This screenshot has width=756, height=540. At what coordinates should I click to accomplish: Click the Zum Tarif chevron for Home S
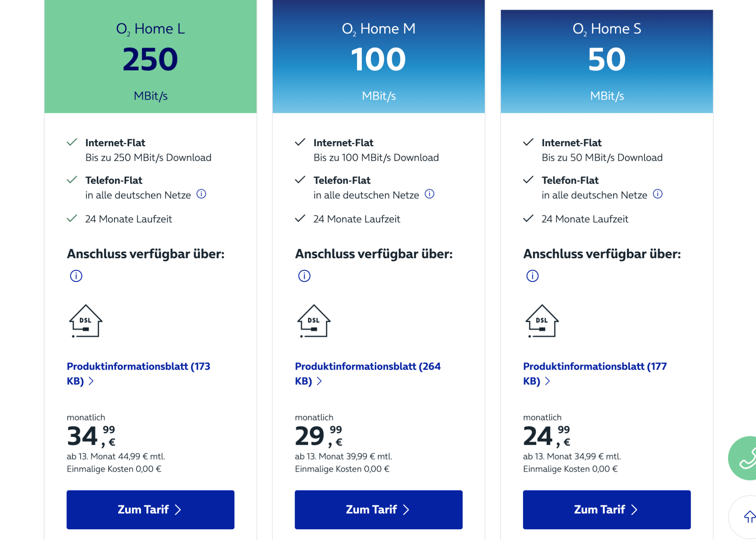(x=634, y=509)
